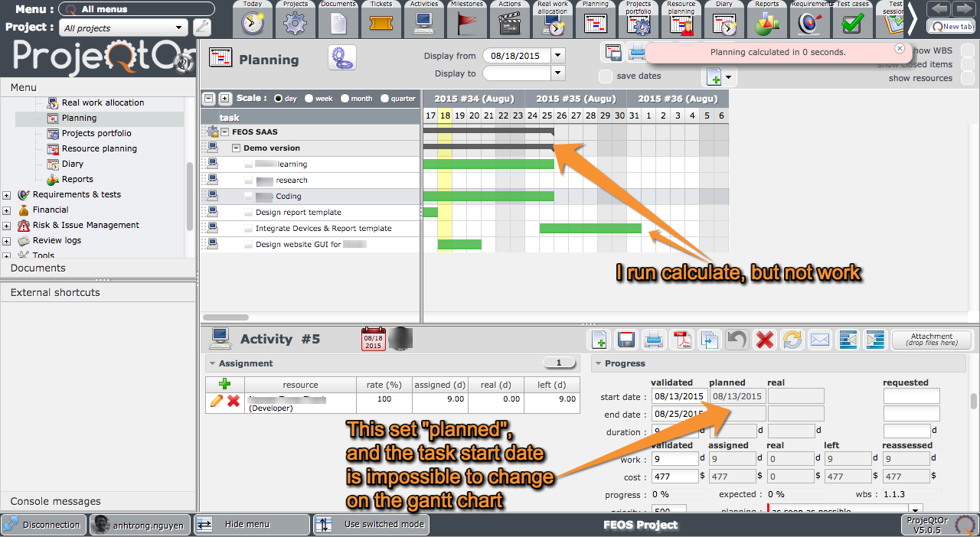Collapse the Progress section
Image resolution: width=980 pixels, height=537 pixels.
(x=597, y=363)
